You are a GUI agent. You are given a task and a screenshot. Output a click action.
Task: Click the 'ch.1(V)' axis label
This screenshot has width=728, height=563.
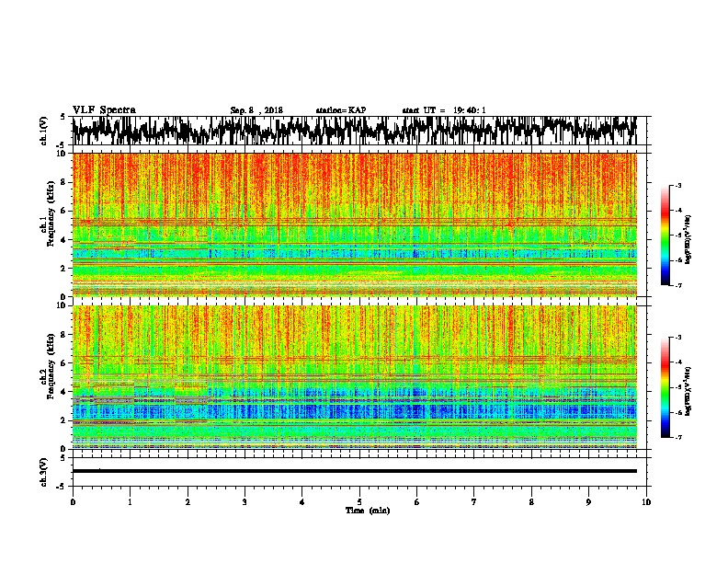pos(44,131)
